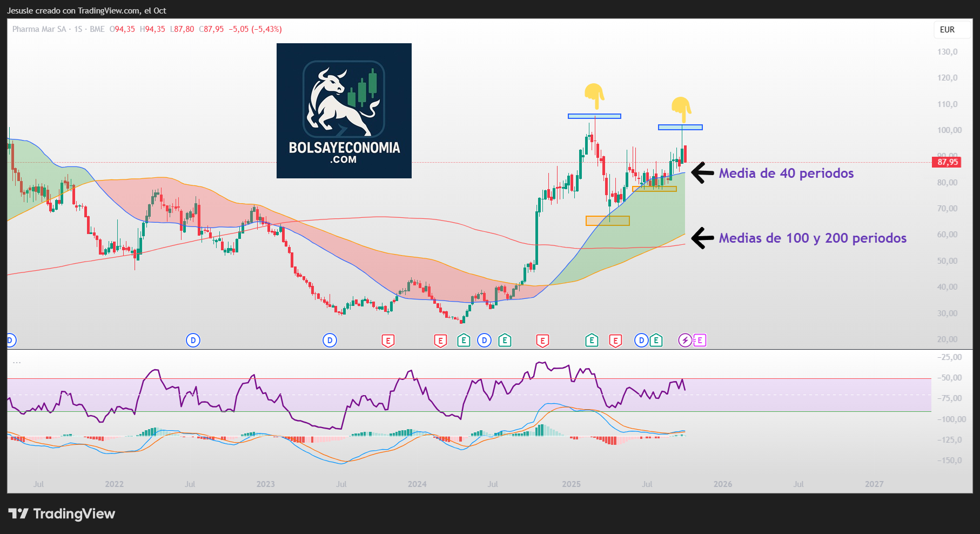Viewport: 980px width, 534px height.
Task: Select the lower orange rectangle near price 65
Action: pos(607,221)
